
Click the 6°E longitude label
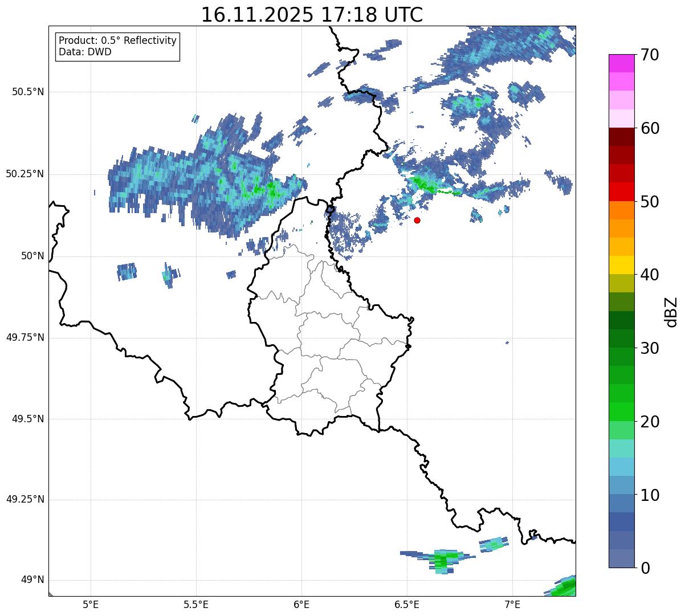(x=301, y=604)
